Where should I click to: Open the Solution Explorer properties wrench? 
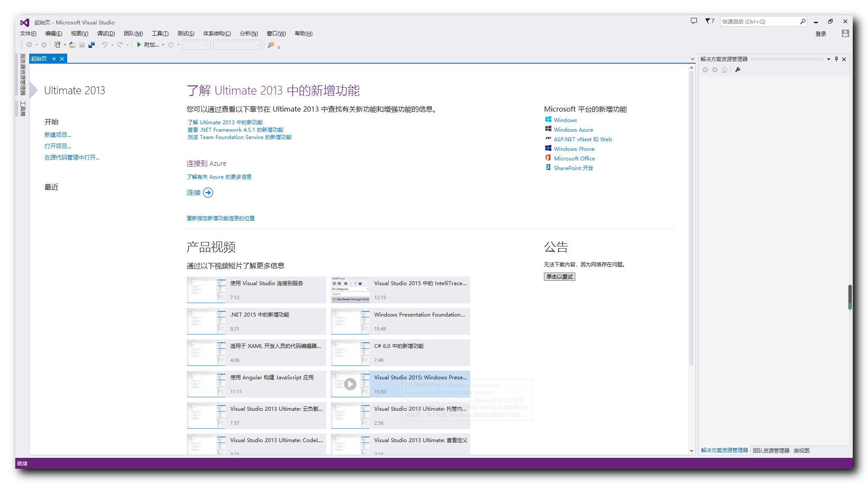point(738,70)
